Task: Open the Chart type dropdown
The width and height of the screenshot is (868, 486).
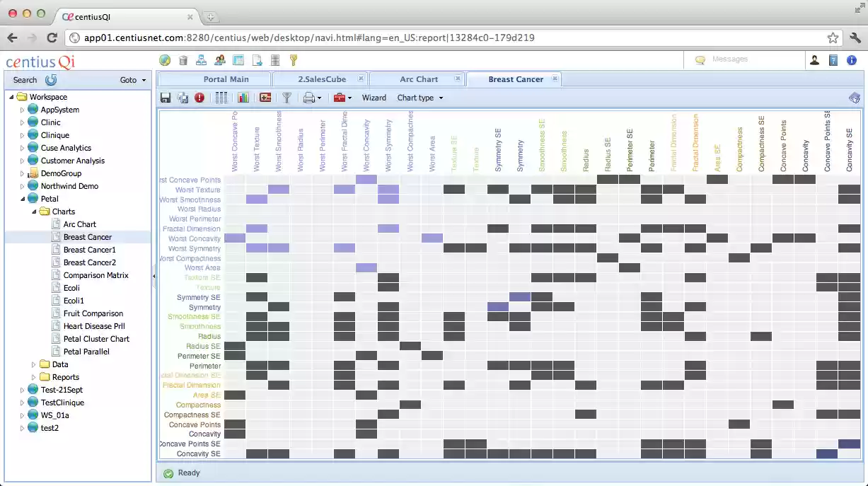Action: tap(419, 98)
